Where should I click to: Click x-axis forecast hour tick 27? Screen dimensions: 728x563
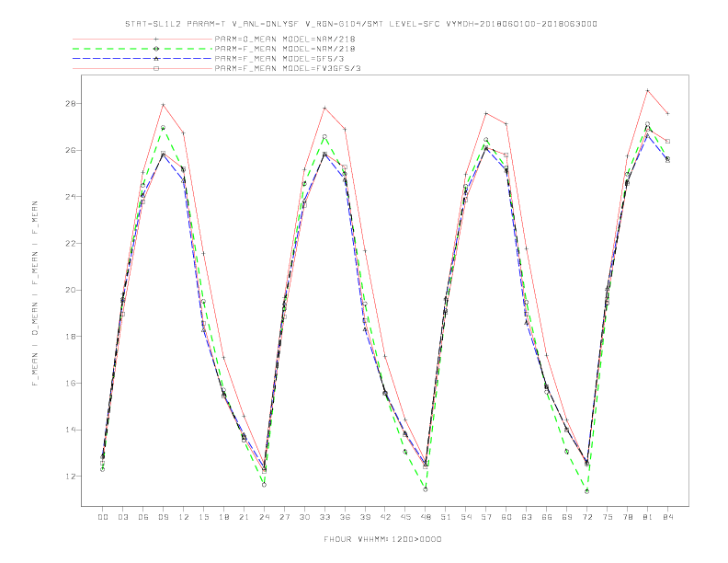click(284, 517)
